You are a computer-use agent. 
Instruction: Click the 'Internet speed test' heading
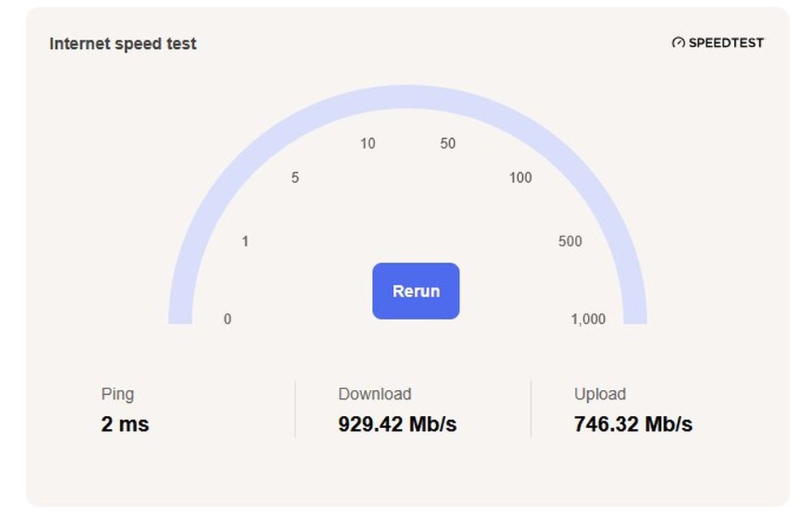click(x=123, y=44)
